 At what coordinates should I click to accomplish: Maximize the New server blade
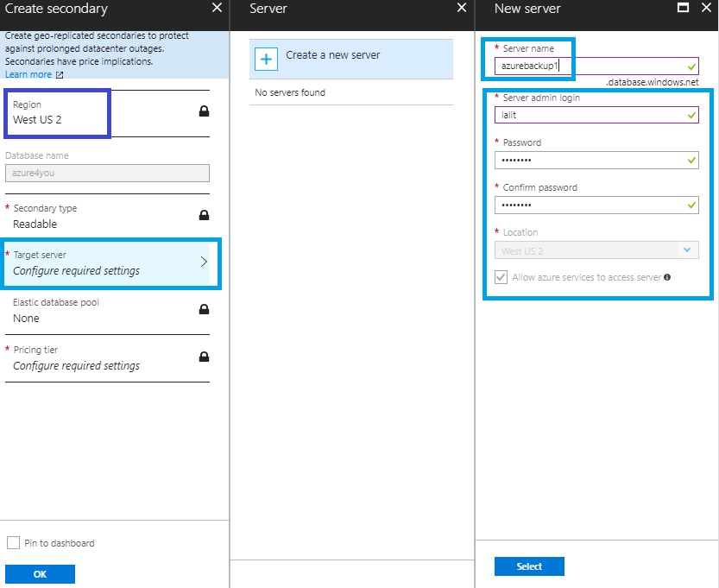pyautogui.click(x=683, y=9)
